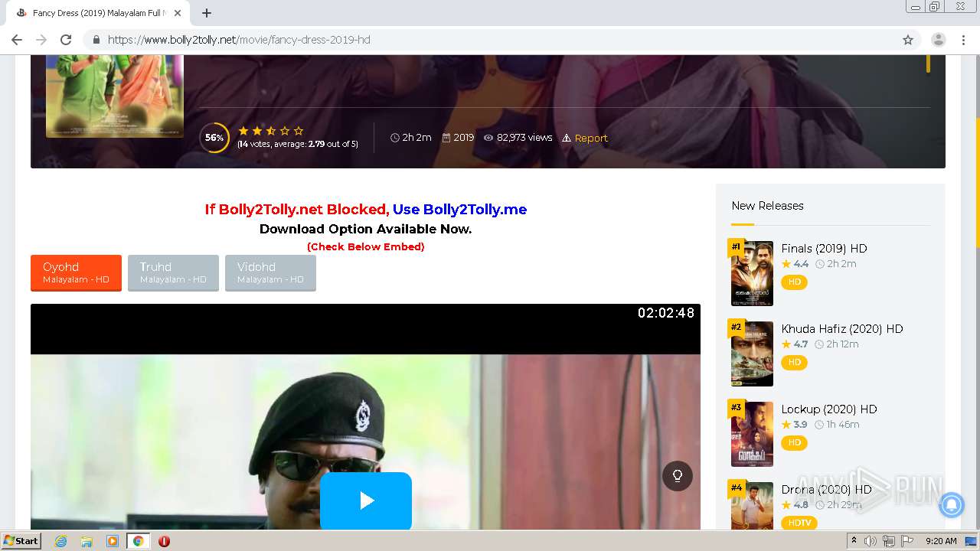Go forward to next page

pyautogui.click(x=41, y=40)
